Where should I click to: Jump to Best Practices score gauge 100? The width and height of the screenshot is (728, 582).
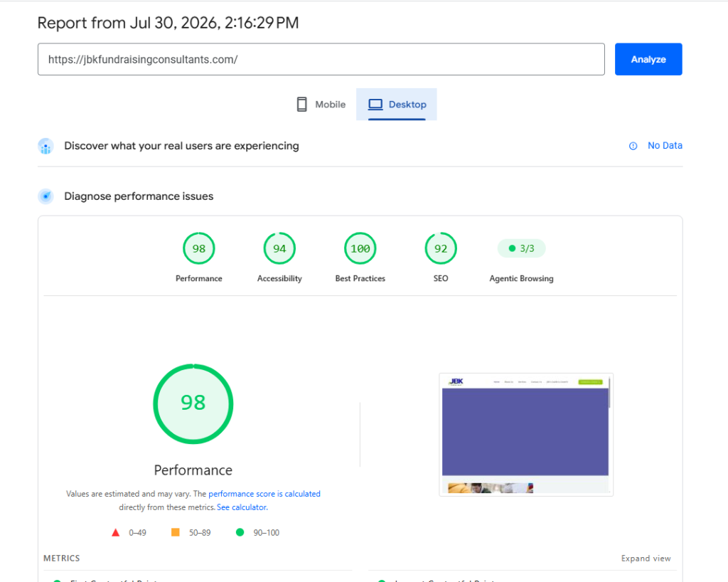coord(360,248)
